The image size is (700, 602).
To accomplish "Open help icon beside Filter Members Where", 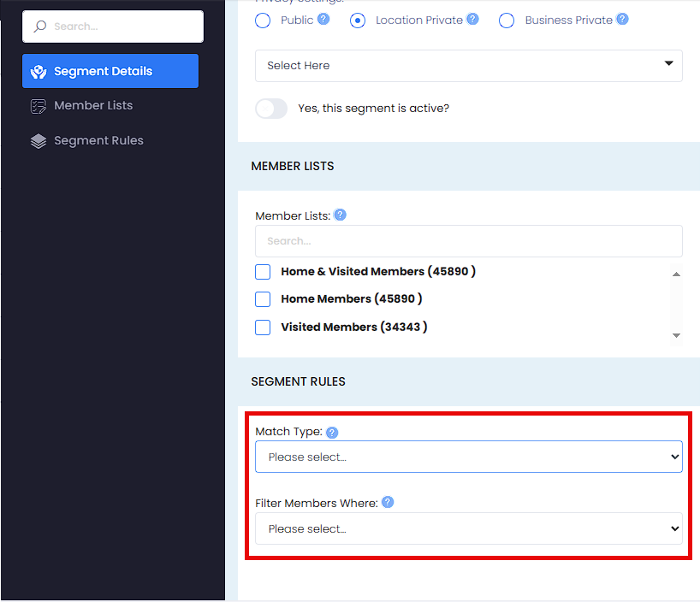I will (388, 503).
